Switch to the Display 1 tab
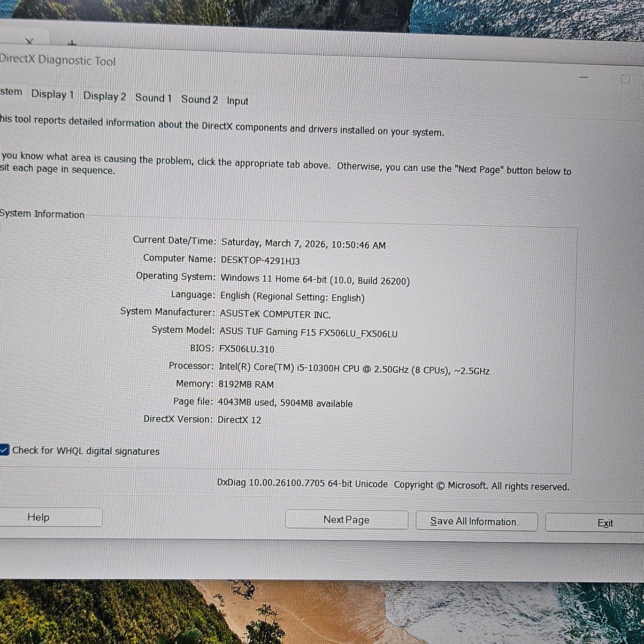 pos(52,95)
